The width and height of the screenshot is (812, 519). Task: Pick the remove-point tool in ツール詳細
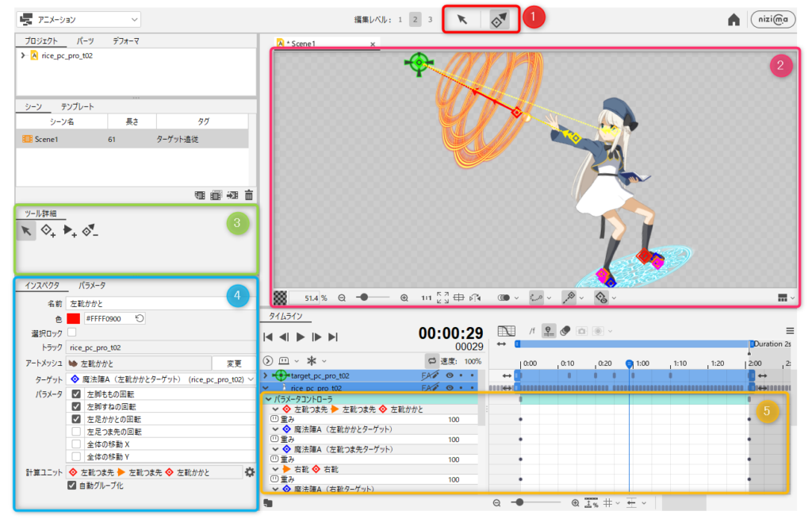pyautogui.click(x=90, y=231)
